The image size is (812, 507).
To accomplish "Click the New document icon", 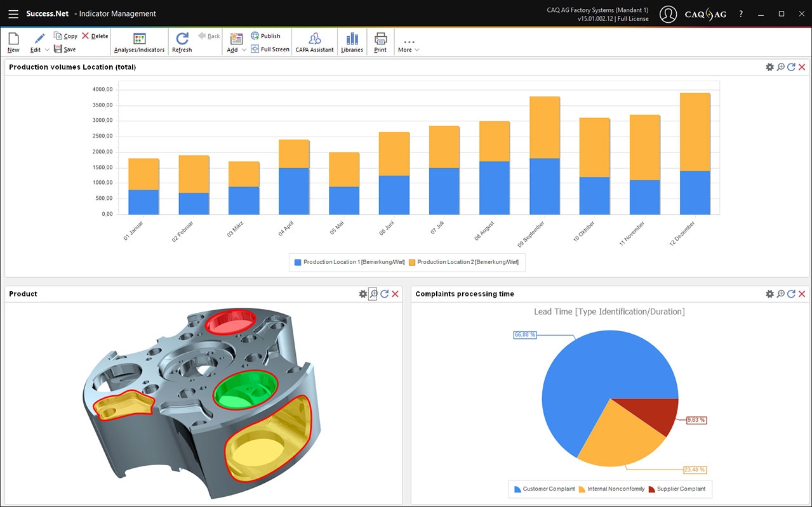I will 13,39.
